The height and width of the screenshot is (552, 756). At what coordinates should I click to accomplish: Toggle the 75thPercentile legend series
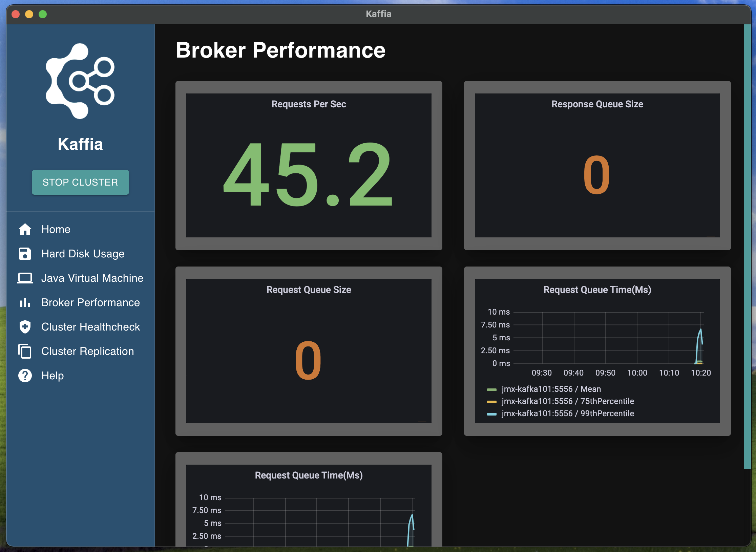coord(568,401)
